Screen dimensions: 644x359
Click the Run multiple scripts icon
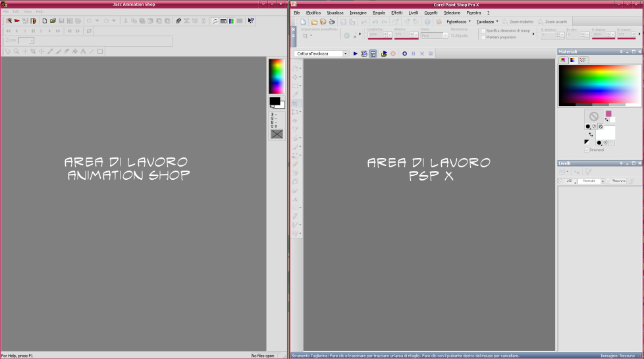(x=384, y=54)
